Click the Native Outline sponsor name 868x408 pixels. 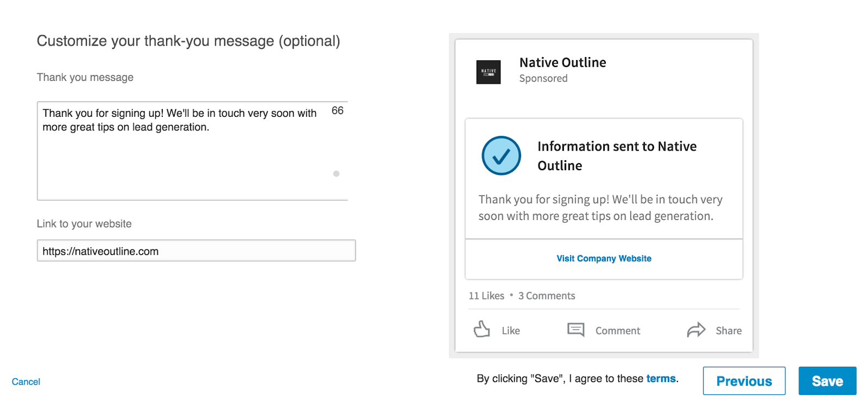pos(562,62)
